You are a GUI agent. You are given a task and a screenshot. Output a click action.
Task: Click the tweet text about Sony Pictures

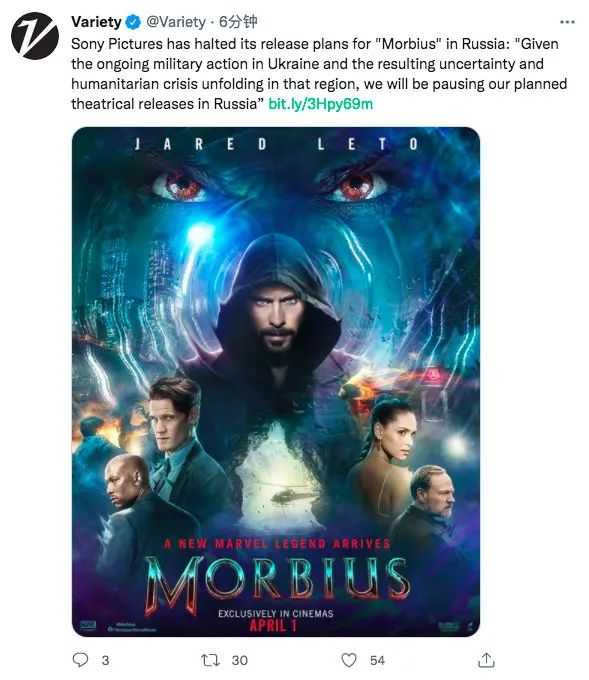pos(319,74)
